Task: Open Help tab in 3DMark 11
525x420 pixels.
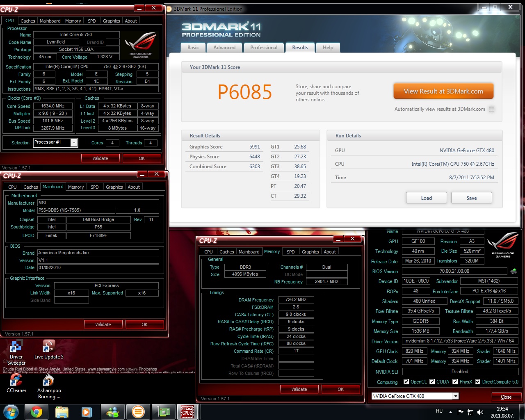Action: click(x=328, y=48)
